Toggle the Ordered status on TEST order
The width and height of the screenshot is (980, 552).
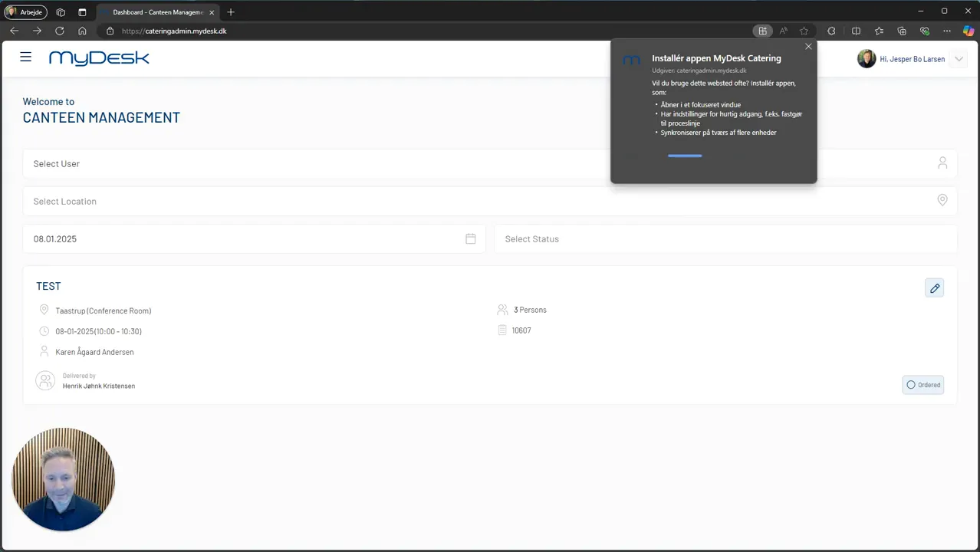[923, 385]
